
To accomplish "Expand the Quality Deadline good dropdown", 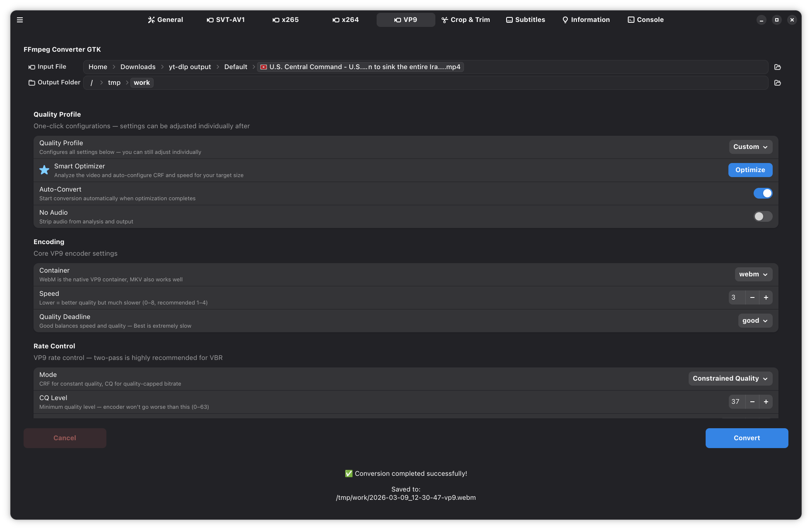I will pos(754,321).
